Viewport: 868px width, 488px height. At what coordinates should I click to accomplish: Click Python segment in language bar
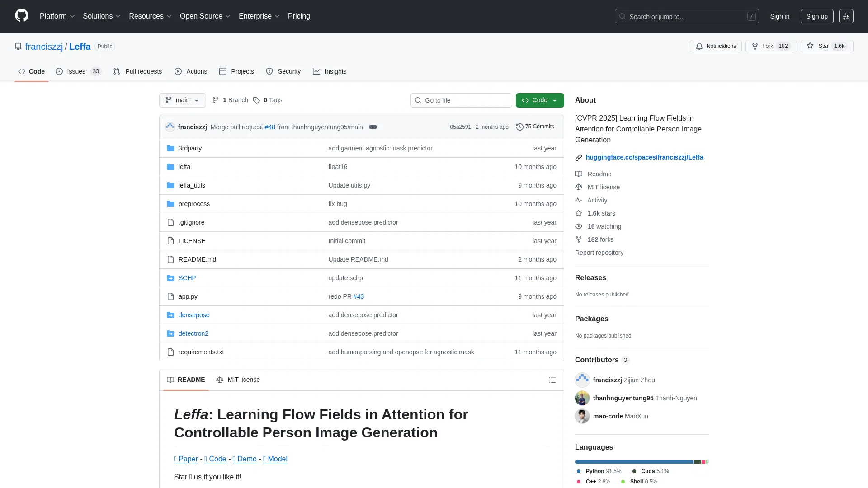pos(634,462)
